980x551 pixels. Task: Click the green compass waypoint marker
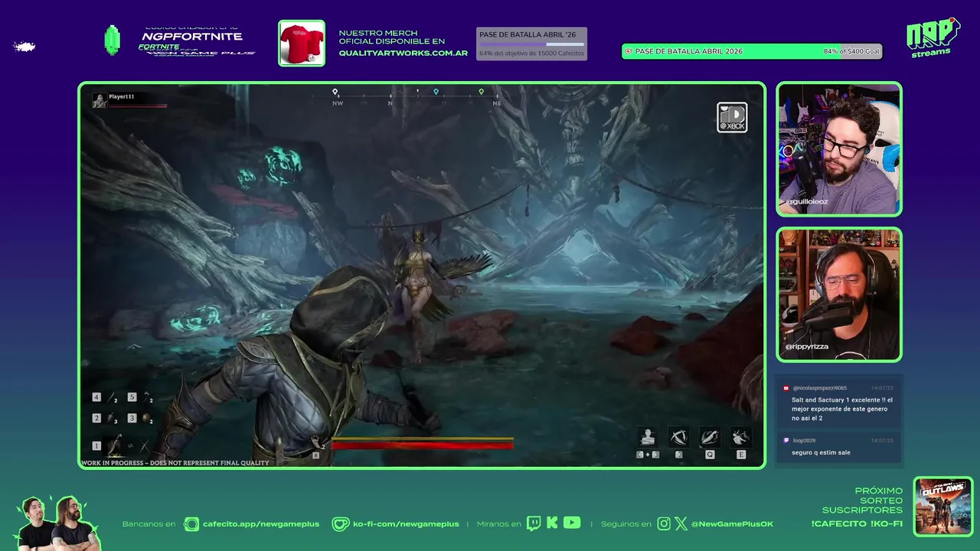click(x=482, y=92)
